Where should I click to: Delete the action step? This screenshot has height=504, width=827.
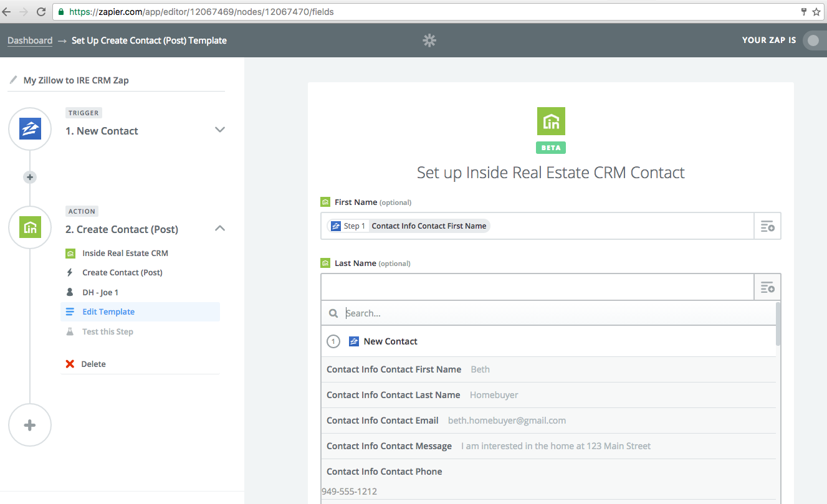[93, 364]
